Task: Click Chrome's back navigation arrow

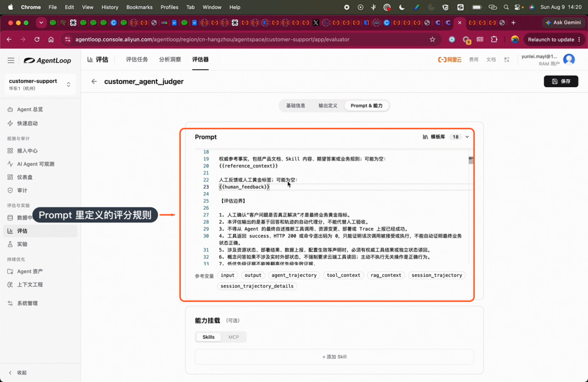Action: [9, 39]
